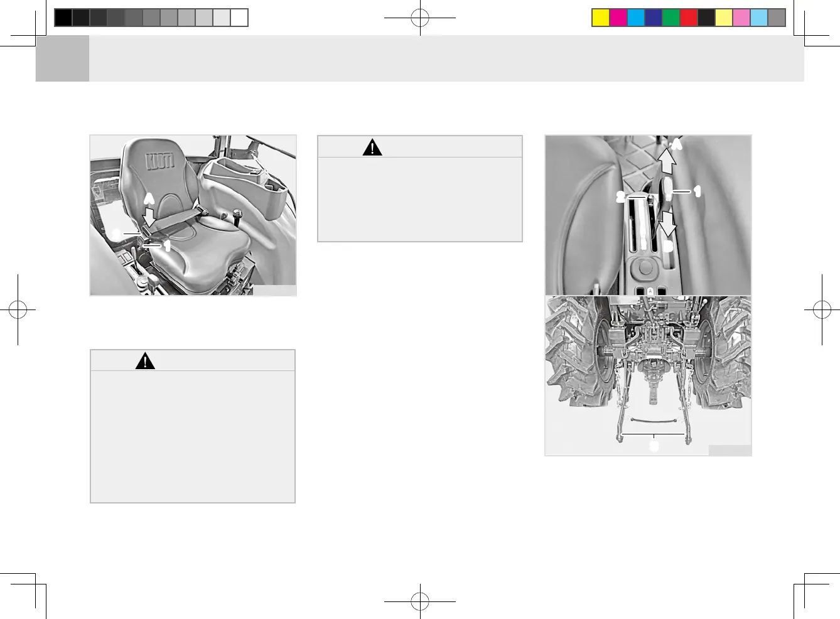
Task: Click the right edge registration crosshair mark
Action: click(822, 309)
